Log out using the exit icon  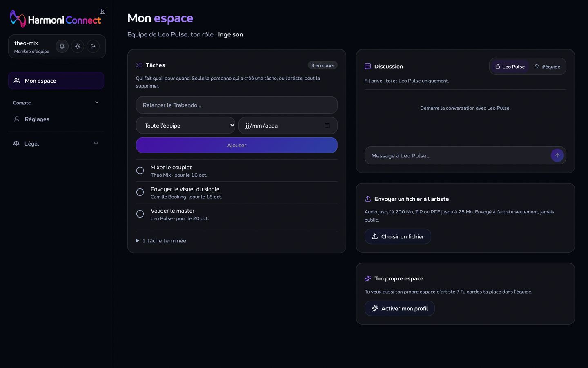(93, 46)
